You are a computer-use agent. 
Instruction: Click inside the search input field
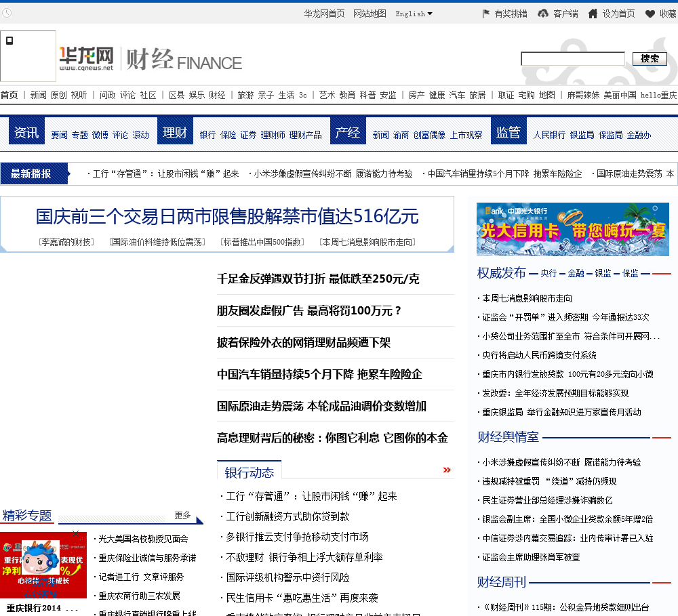(573, 59)
